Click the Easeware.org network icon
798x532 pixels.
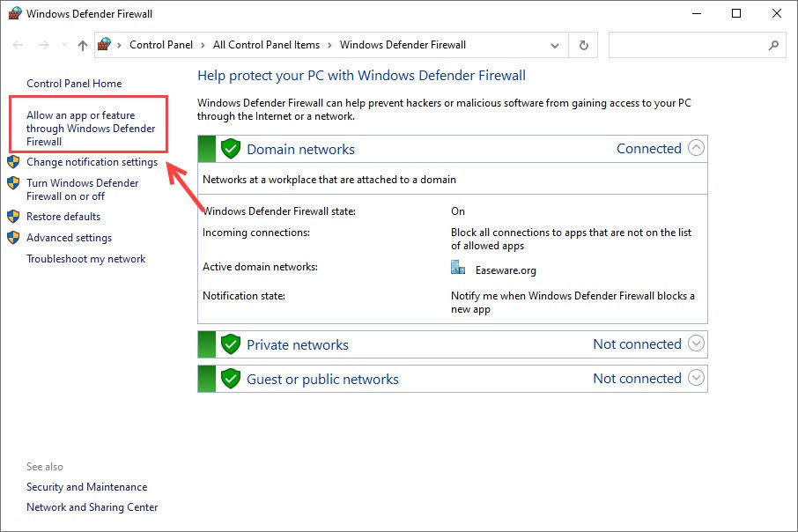pyautogui.click(x=458, y=267)
